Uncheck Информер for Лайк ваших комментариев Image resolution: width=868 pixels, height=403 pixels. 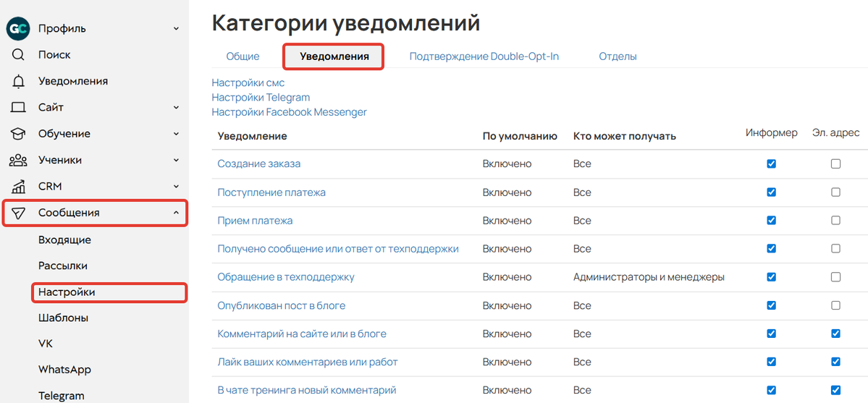771,362
